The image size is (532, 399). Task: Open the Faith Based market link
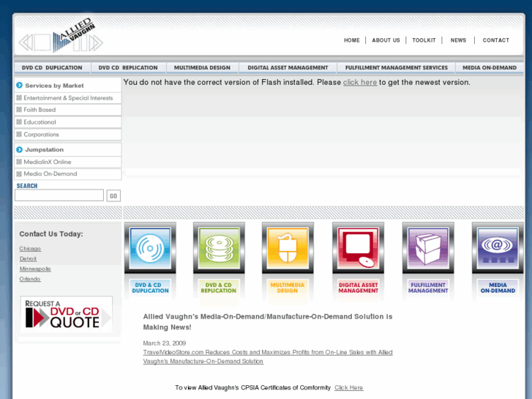coord(40,110)
